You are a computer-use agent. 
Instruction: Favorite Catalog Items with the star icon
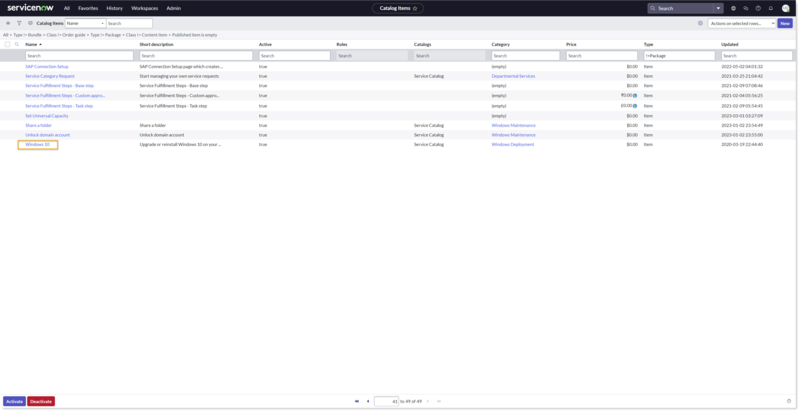[415, 8]
